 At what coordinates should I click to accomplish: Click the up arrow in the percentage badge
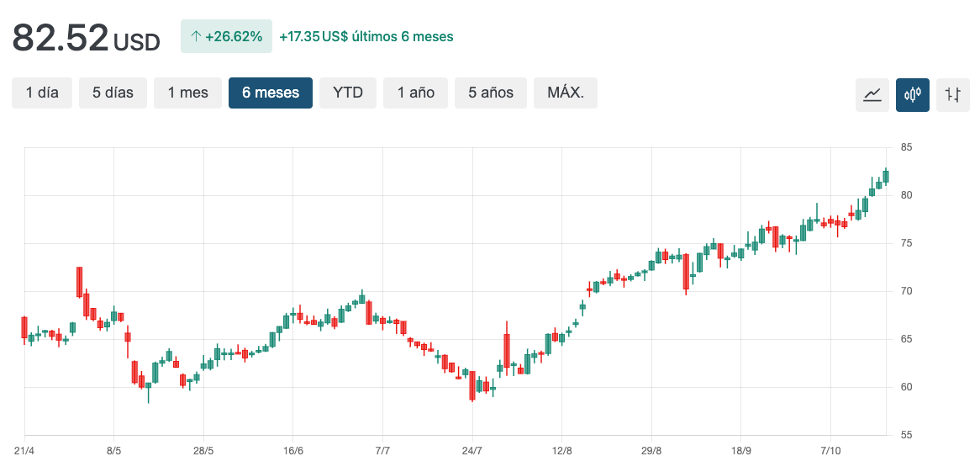pos(196,36)
